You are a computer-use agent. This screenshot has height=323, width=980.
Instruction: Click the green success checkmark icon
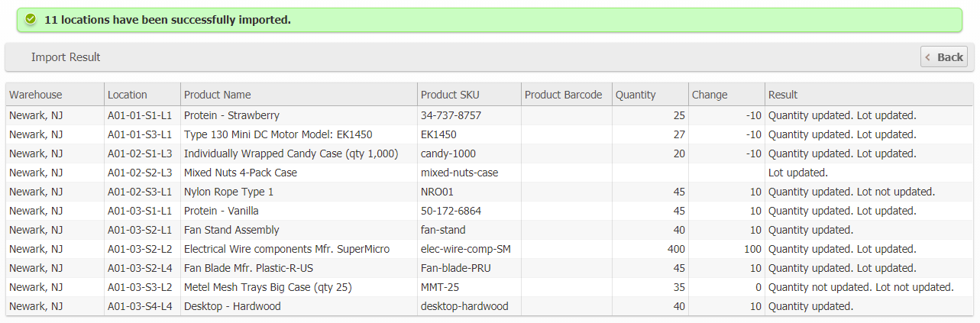click(31, 19)
